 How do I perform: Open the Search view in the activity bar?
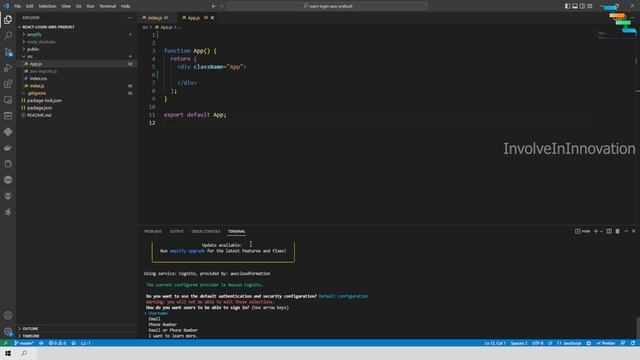point(8,36)
